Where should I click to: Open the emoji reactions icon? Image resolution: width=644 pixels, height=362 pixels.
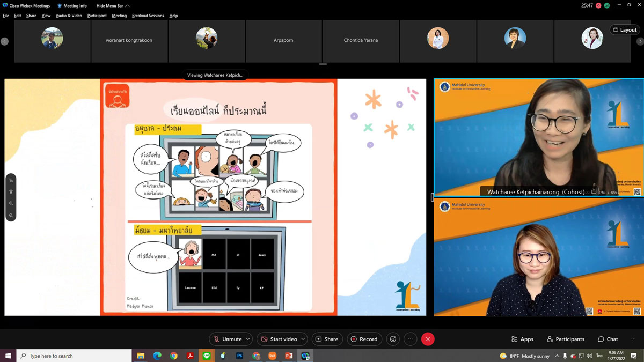tap(393, 339)
